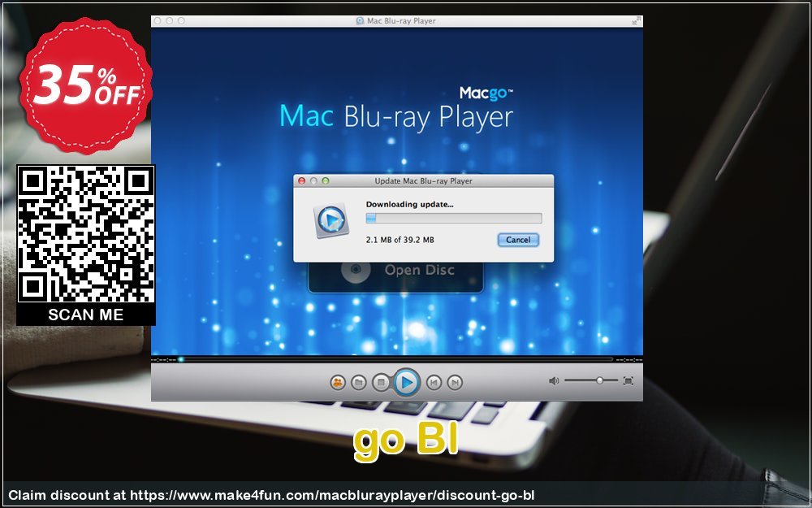Image resolution: width=812 pixels, height=508 pixels.
Task: Click the "Update Mac Blu-ray Player" dialog title
Action: click(x=424, y=181)
